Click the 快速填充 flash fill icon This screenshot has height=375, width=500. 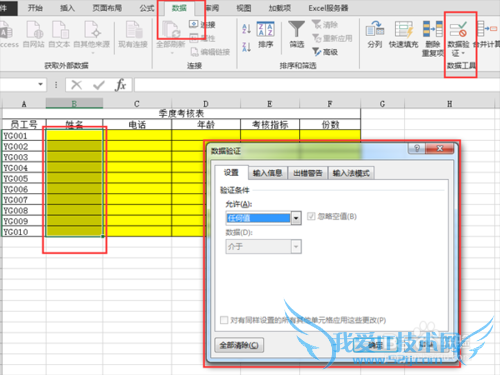click(403, 34)
